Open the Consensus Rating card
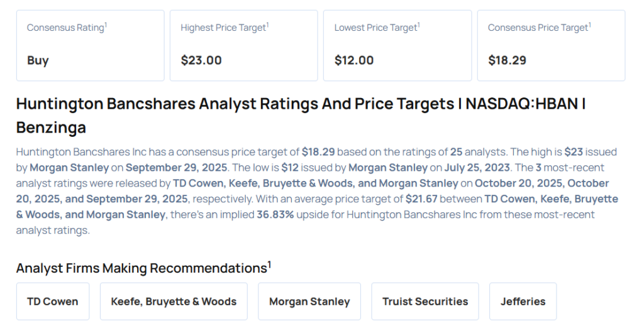The width and height of the screenshot is (644, 326). (x=90, y=45)
